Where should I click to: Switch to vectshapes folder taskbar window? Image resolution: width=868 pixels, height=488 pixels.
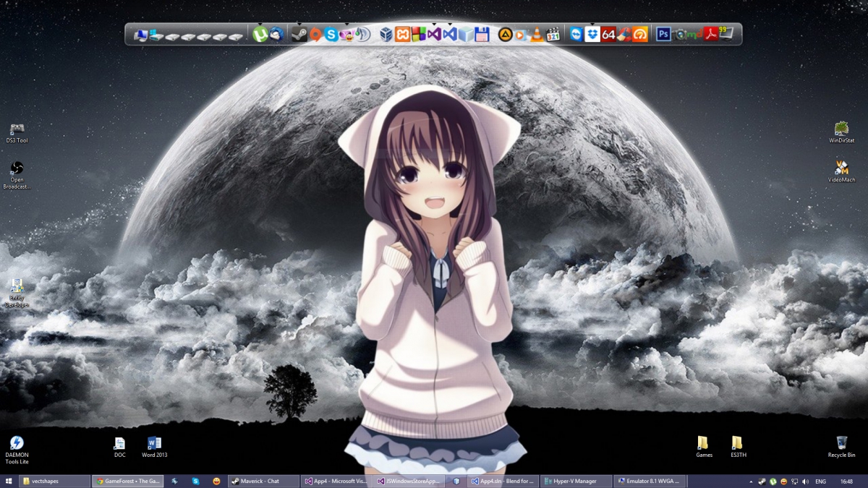55,481
